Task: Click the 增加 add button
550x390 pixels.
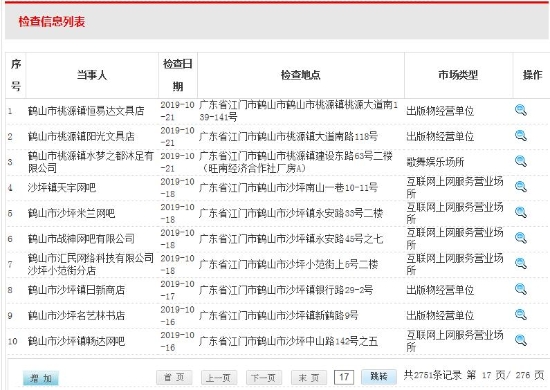Action: coord(41,378)
